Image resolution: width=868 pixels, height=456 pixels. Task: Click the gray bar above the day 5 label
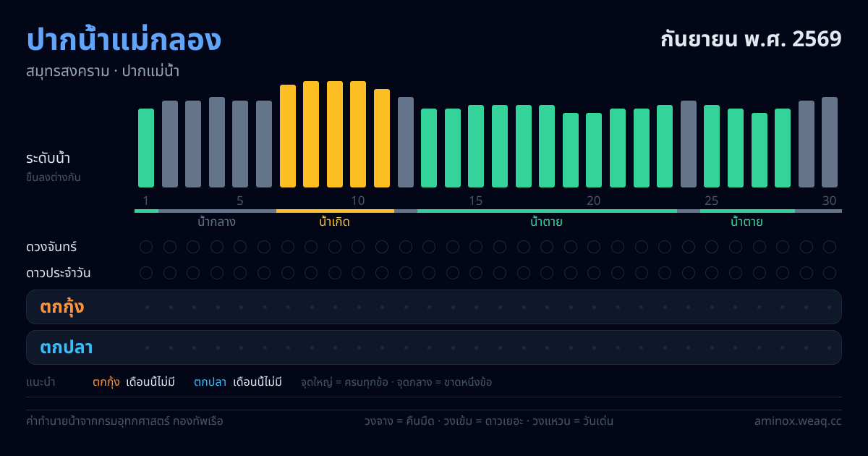click(240, 144)
